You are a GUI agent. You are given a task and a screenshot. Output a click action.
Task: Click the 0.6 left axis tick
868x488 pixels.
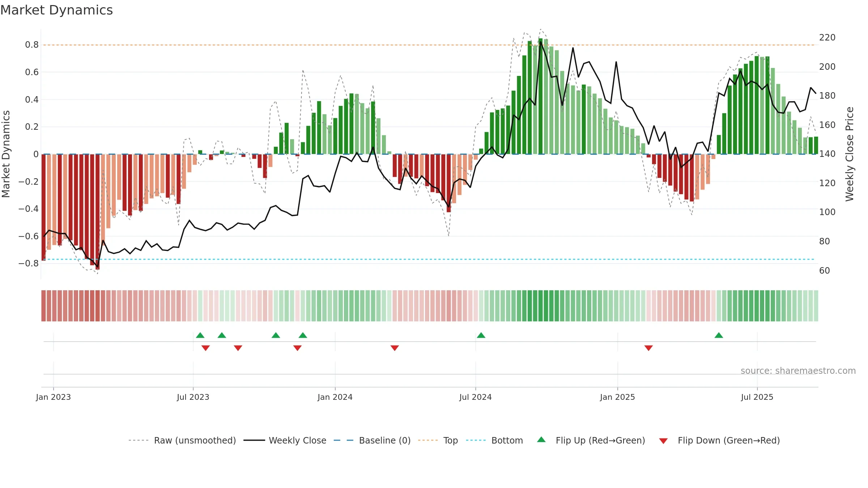tap(32, 72)
